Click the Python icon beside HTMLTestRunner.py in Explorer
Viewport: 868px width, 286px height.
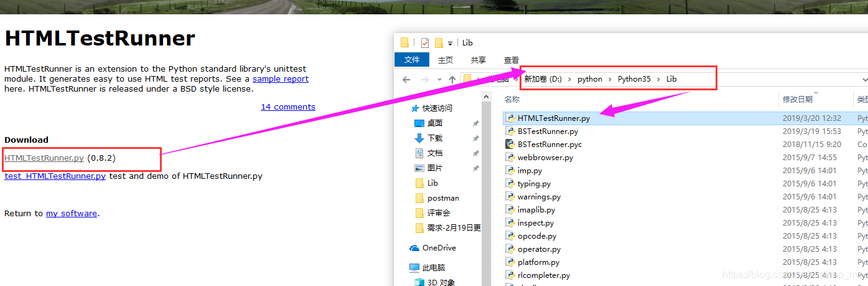click(x=510, y=118)
